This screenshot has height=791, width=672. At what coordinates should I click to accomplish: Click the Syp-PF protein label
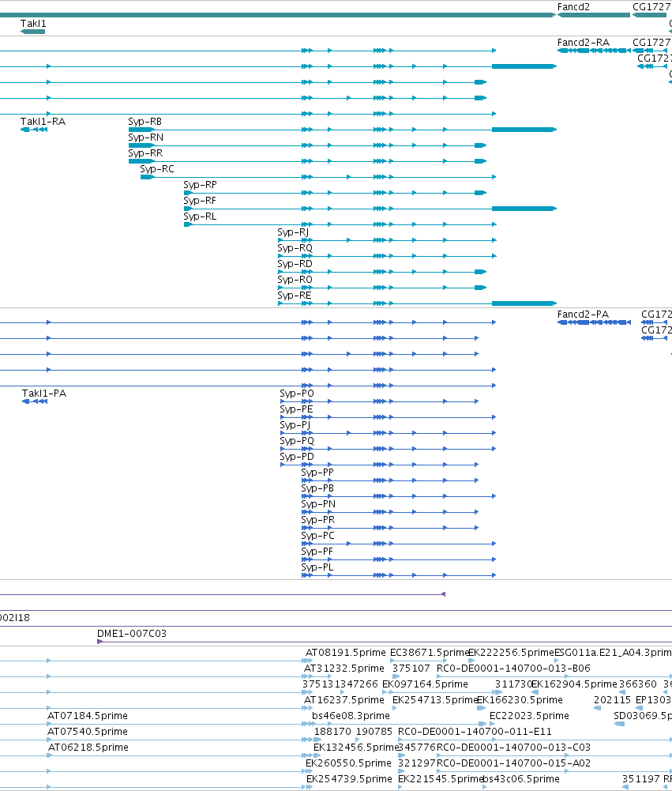[317, 552]
